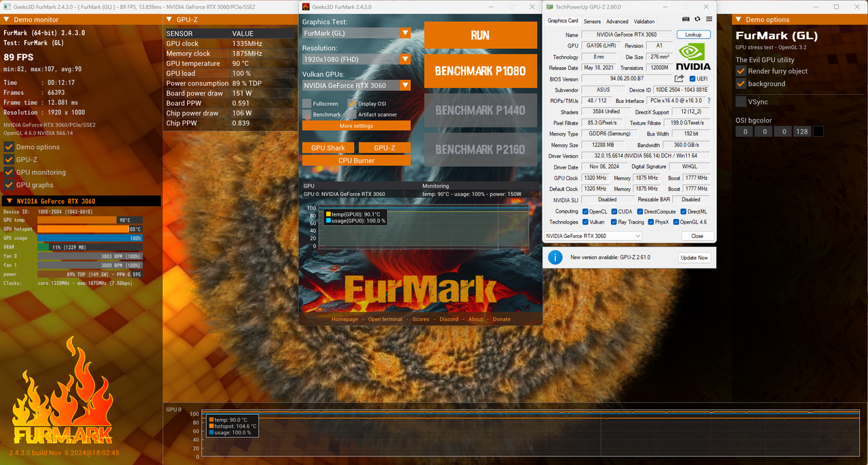Click the Driver Version field in GPU-Z
This screenshot has height=465, width=868.
click(x=646, y=156)
